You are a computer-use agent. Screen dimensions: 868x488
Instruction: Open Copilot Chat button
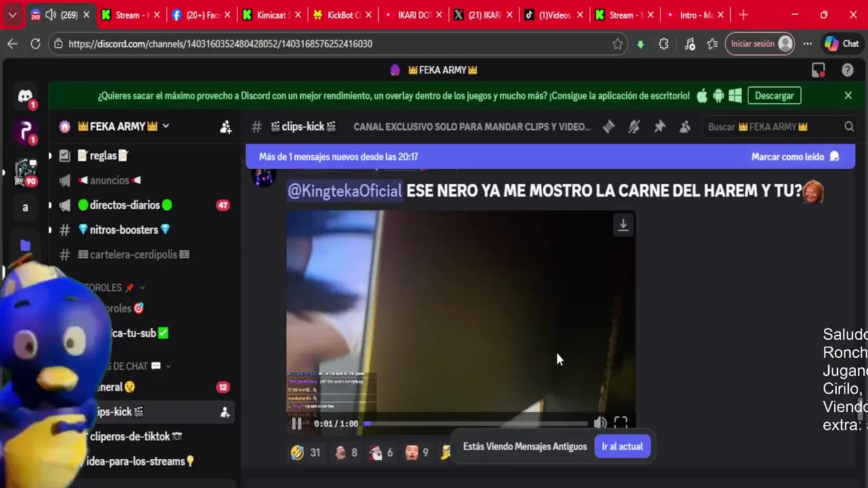pos(842,43)
